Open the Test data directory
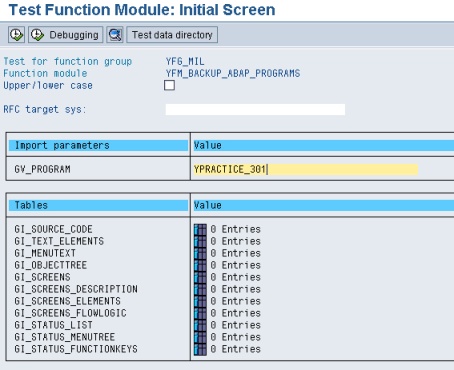This screenshot has height=370, width=454. 172,35
